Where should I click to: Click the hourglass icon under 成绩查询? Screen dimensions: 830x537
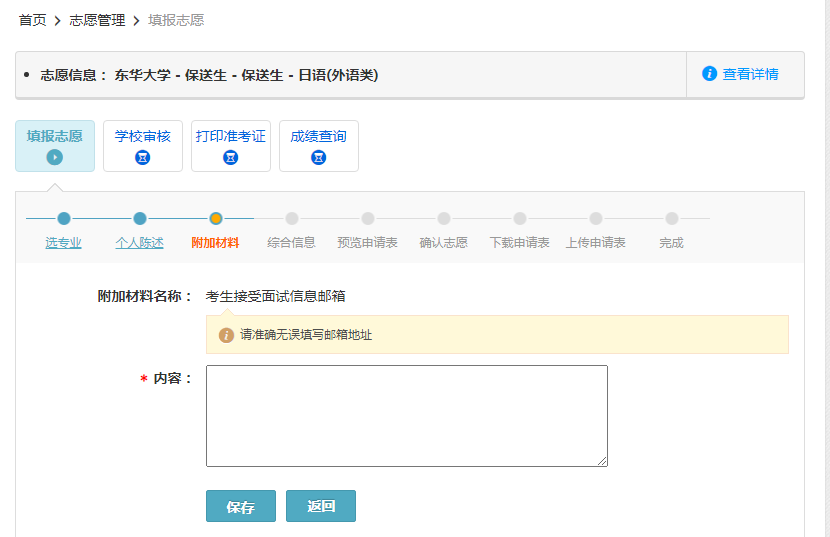pos(319,157)
